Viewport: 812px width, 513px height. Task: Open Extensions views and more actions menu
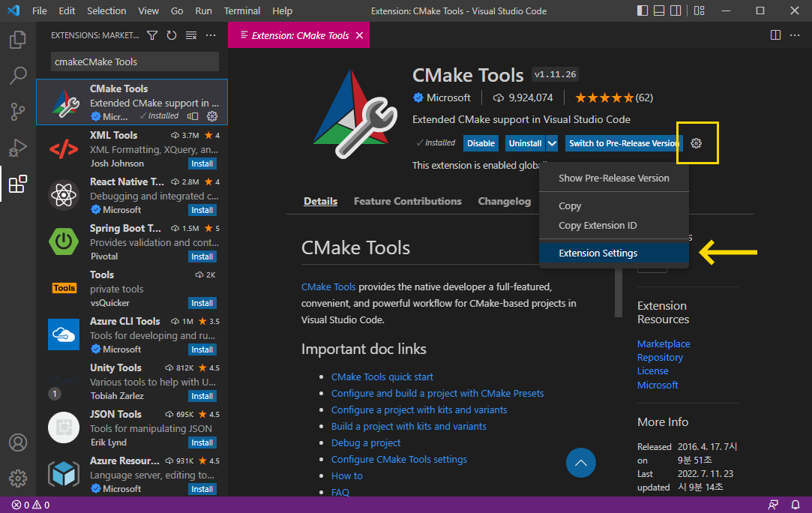211,35
